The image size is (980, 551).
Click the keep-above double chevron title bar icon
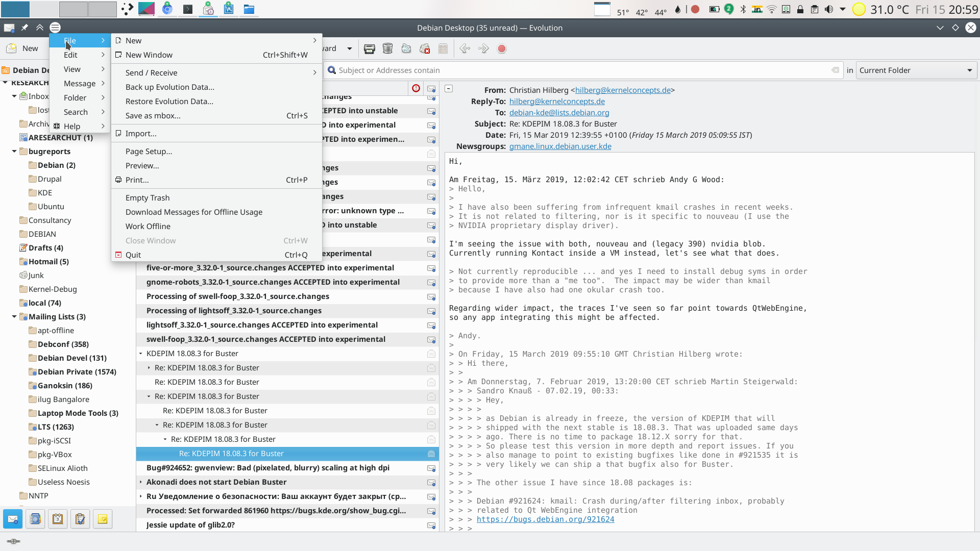[x=39, y=28]
